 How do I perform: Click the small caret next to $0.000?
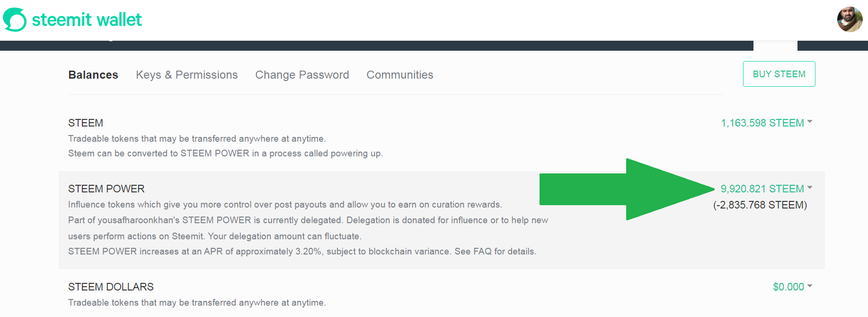tap(810, 286)
